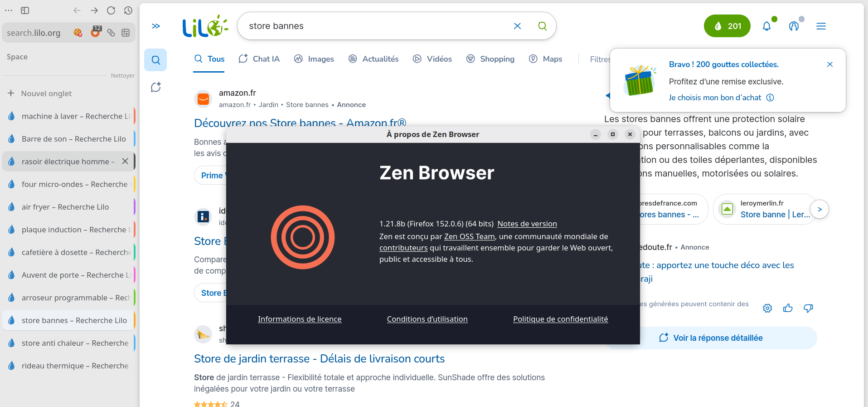This screenshot has height=407, width=868.
Task: Open the Zen OSS Team link
Action: pos(470,236)
